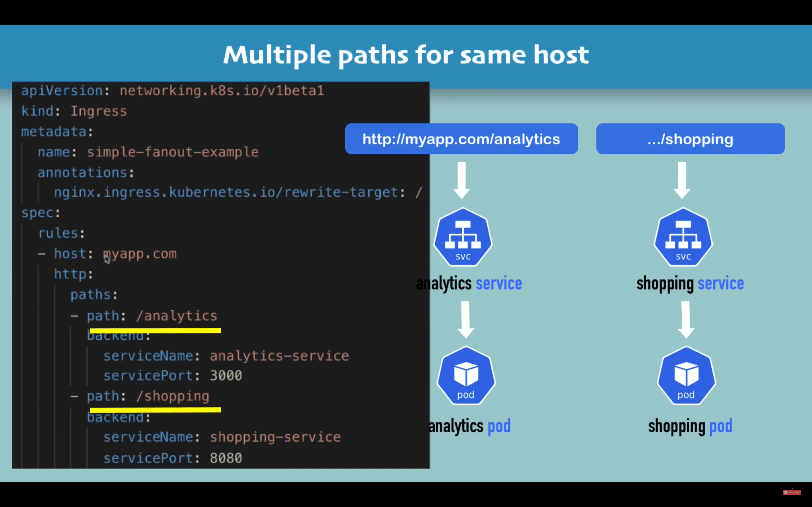This screenshot has height=507, width=812.
Task: Click the arrow above the shopping pod
Action: coord(686,319)
